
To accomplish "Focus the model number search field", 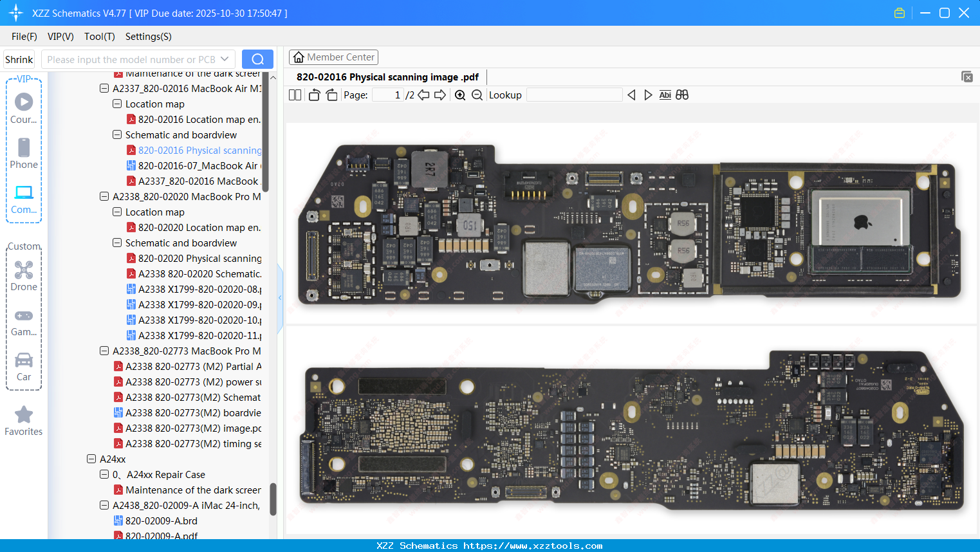I will 131,59.
